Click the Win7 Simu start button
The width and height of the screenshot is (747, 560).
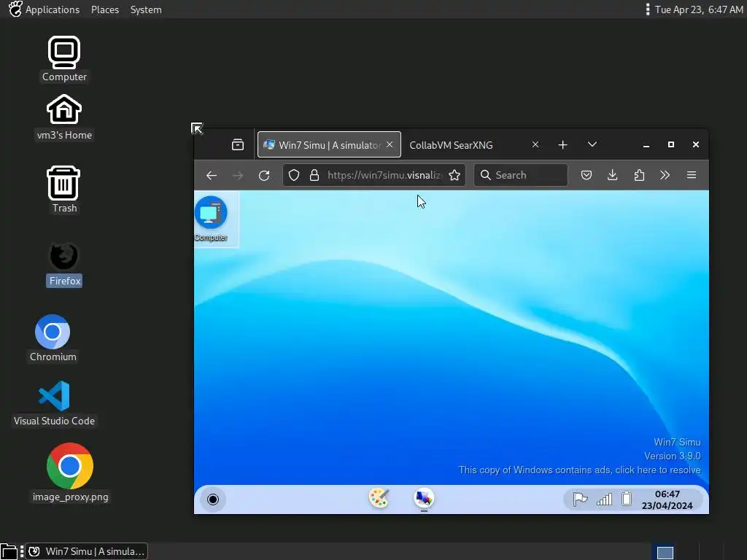[213, 499]
